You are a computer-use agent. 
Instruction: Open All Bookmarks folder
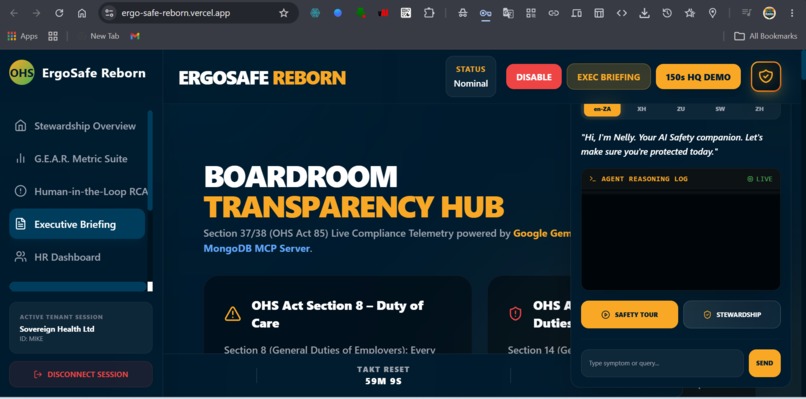click(x=765, y=36)
